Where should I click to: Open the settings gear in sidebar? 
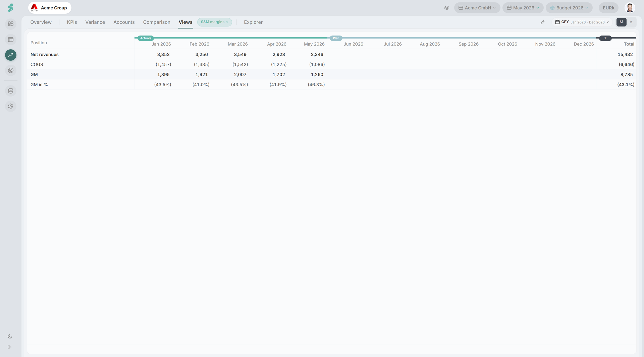pos(11,106)
